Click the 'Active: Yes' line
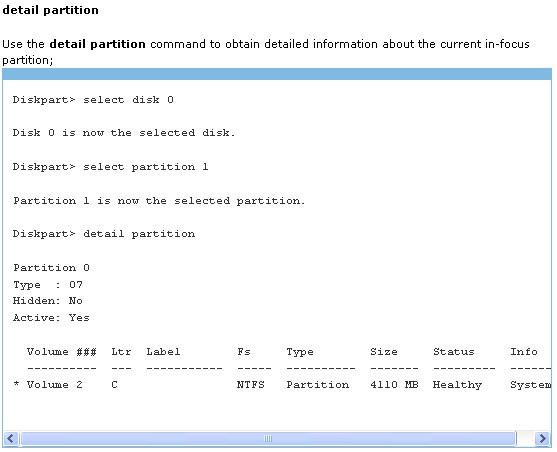Screen dimensions: 557x452 pyautogui.click(x=51, y=317)
